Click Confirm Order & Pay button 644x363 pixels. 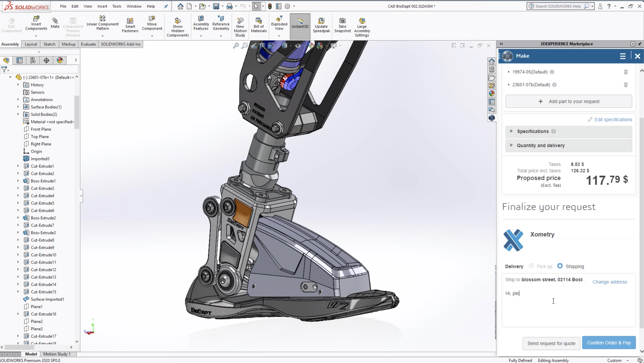(609, 343)
